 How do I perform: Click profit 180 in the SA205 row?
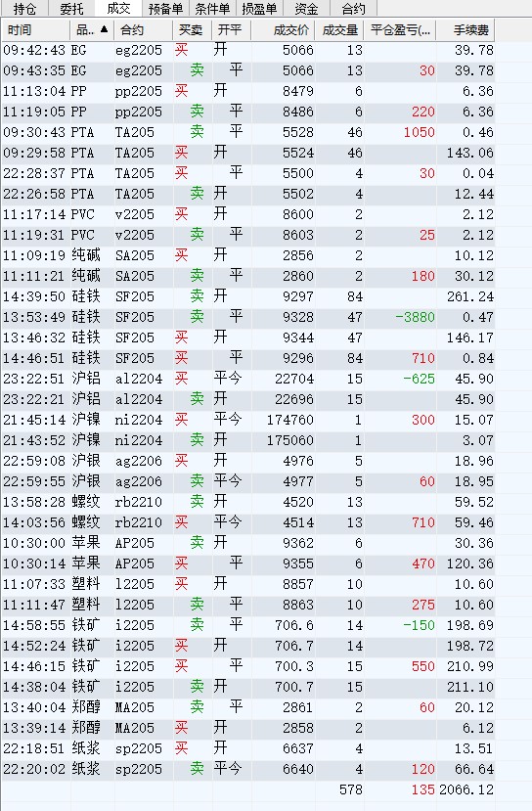click(422, 276)
